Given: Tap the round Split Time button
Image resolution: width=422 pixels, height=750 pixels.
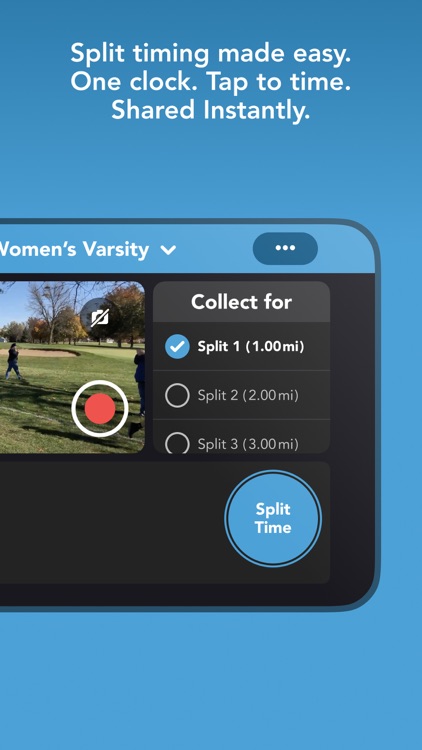Looking at the screenshot, I should [x=273, y=518].
